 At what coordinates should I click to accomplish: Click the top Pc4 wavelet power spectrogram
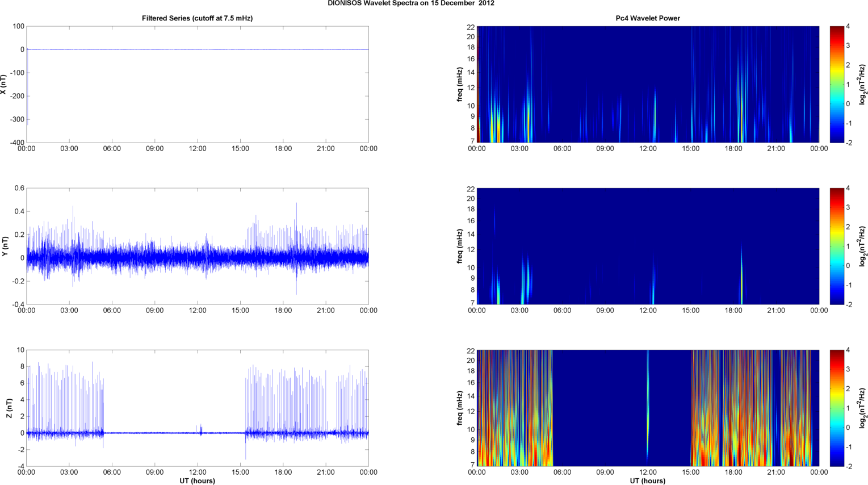click(648, 84)
